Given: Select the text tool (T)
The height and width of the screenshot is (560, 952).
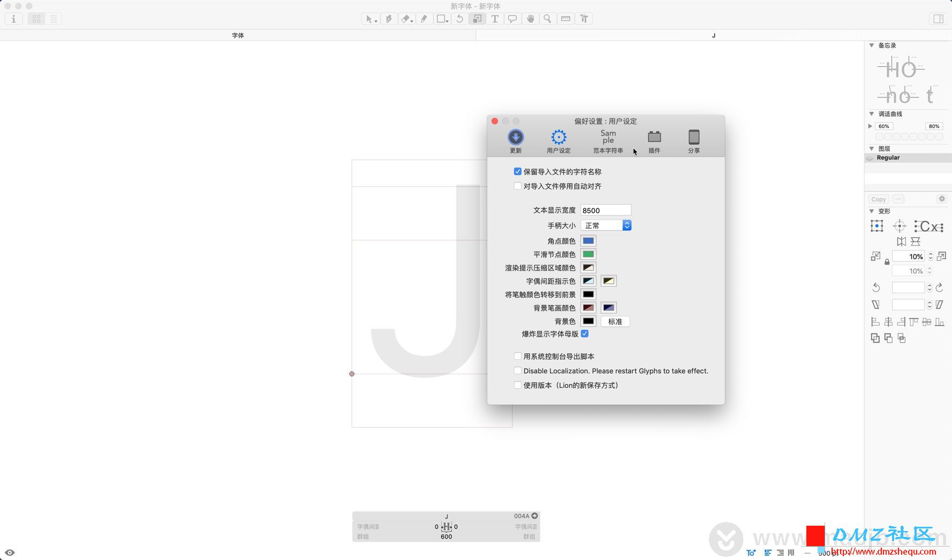Looking at the screenshot, I should click(x=495, y=19).
